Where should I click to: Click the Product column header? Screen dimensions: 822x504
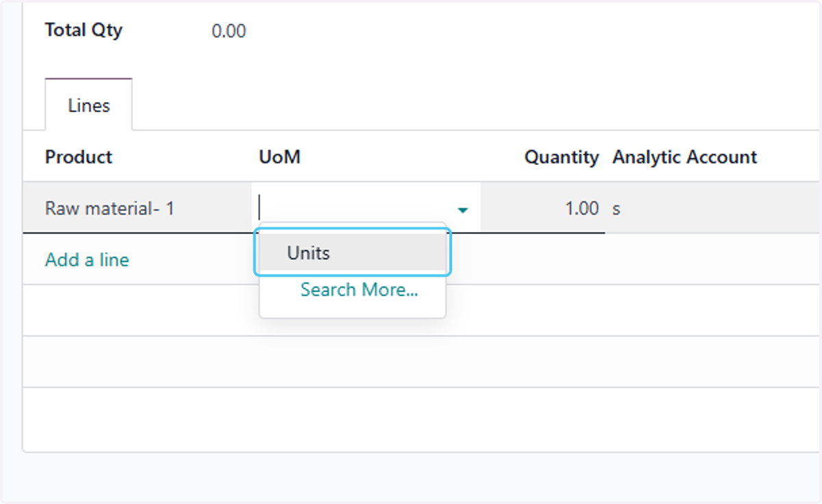pos(79,157)
